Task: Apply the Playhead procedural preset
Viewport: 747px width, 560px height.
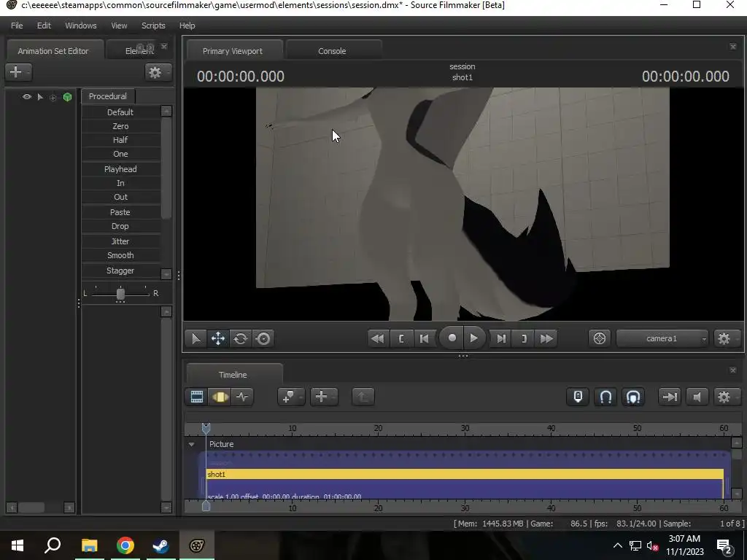Action: point(120,169)
